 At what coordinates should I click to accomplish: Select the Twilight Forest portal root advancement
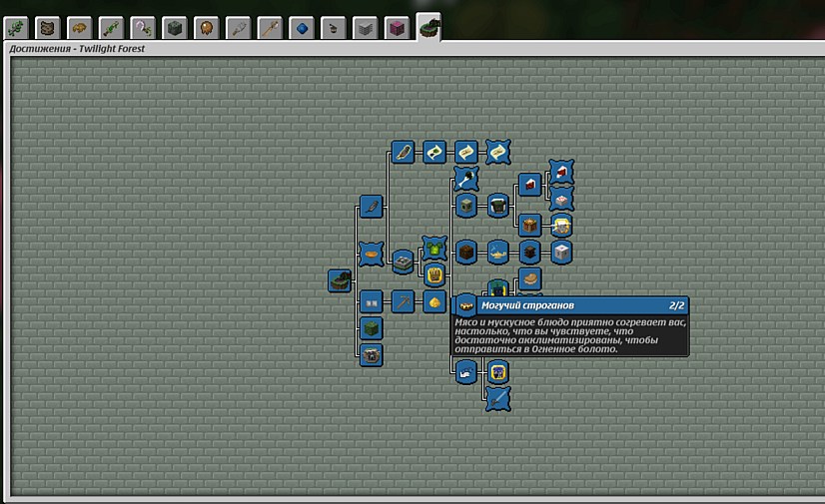[x=340, y=280]
